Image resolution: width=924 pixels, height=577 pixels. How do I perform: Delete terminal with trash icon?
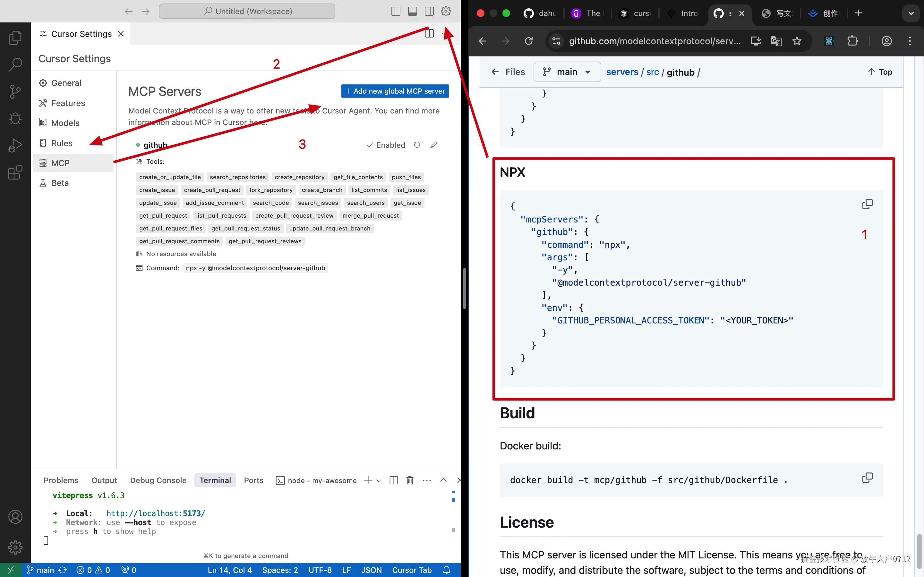tap(410, 480)
